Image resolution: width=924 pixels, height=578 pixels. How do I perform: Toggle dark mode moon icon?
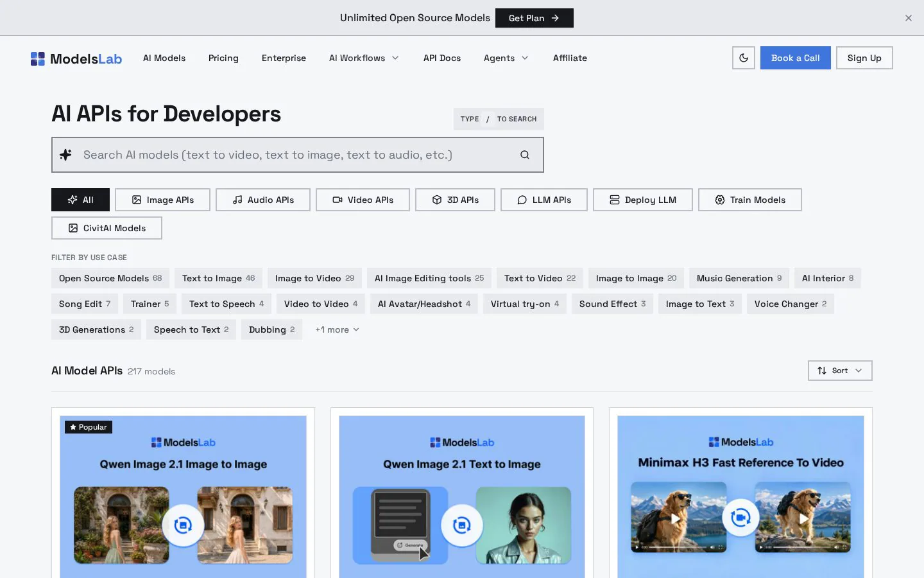[x=744, y=58]
